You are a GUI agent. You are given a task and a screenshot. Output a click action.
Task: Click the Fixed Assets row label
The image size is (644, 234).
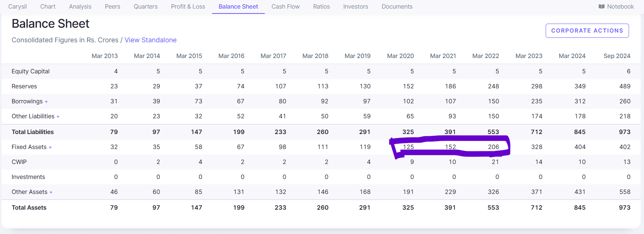[29, 147]
